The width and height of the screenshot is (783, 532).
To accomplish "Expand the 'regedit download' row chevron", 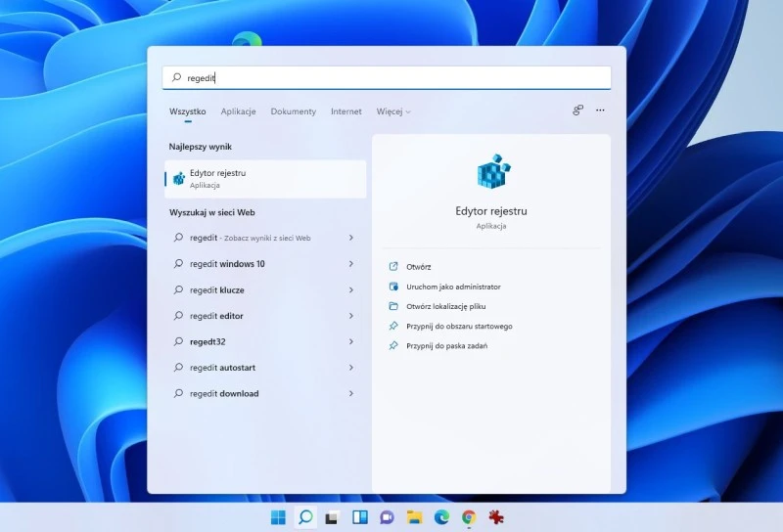I will [x=351, y=394].
